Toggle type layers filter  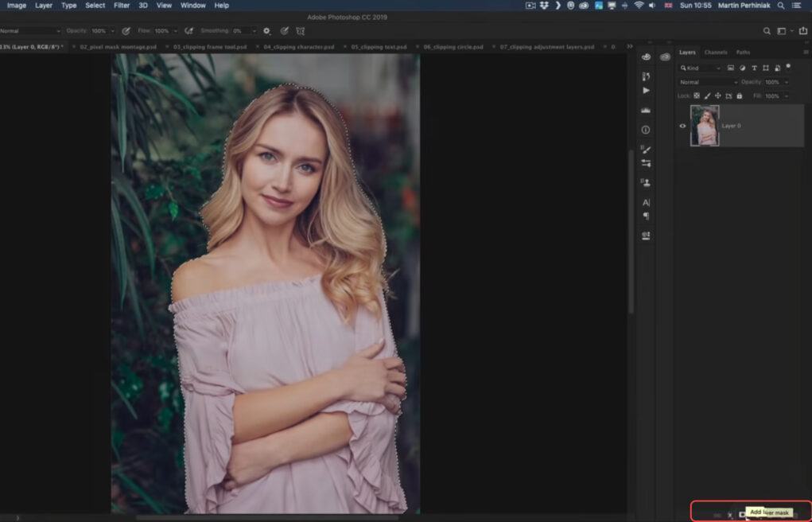click(x=754, y=68)
